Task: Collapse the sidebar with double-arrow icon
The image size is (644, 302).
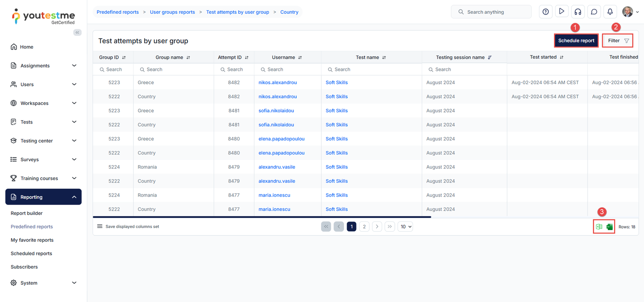Action: pyautogui.click(x=77, y=33)
